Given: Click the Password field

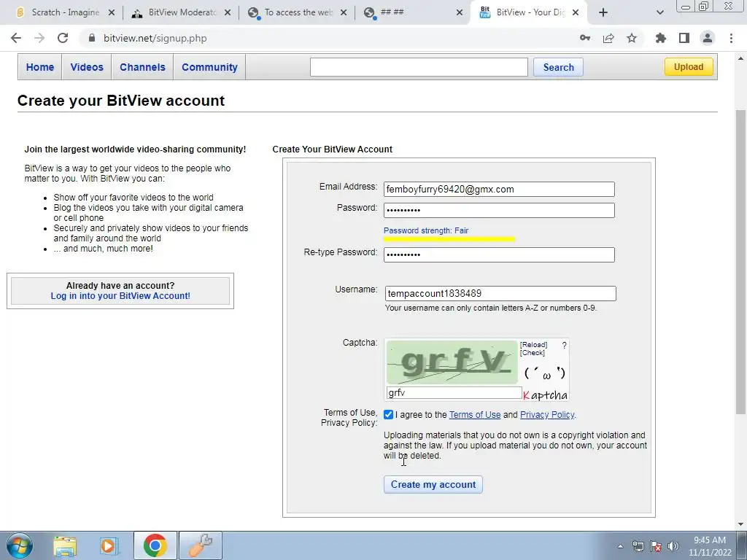Looking at the screenshot, I should tap(499, 210).
